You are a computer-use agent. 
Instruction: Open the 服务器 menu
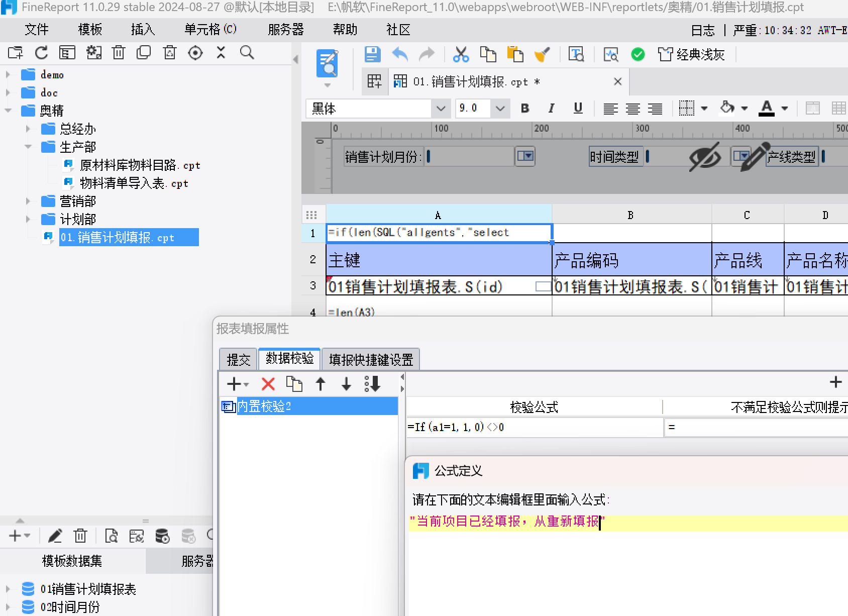[x=286, y=30]
